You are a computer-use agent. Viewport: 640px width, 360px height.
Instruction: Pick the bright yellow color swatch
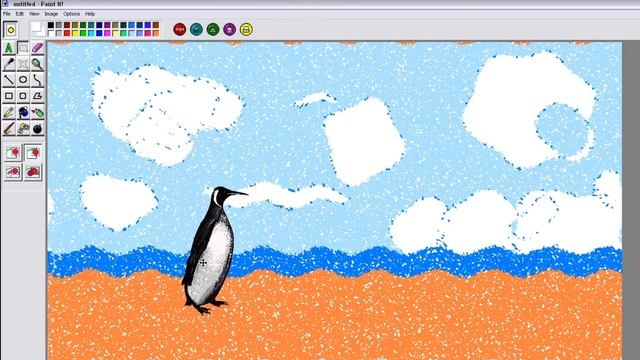click(x=75, y=33)
